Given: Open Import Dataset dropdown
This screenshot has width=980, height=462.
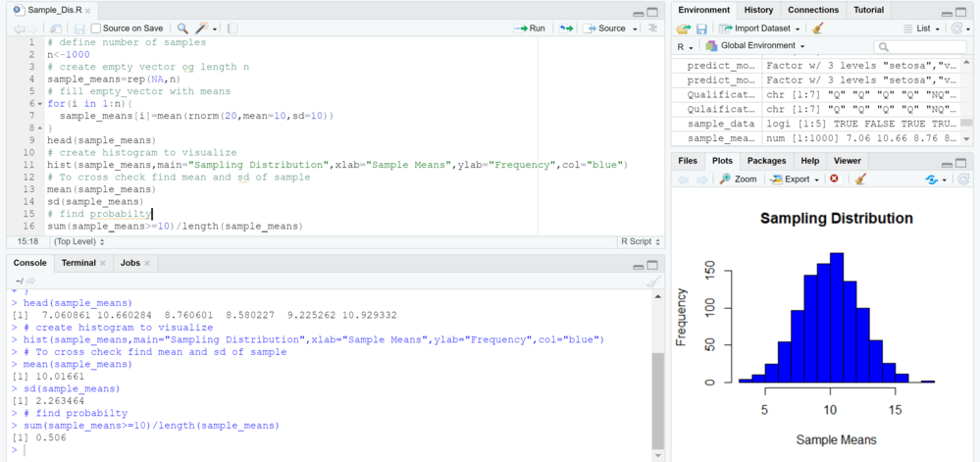Looking at the screenshot, I should point(759,28).
